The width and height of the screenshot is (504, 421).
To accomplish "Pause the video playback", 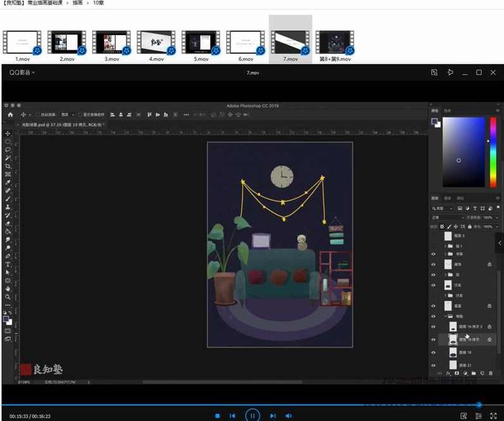I will tap(252, 415).
